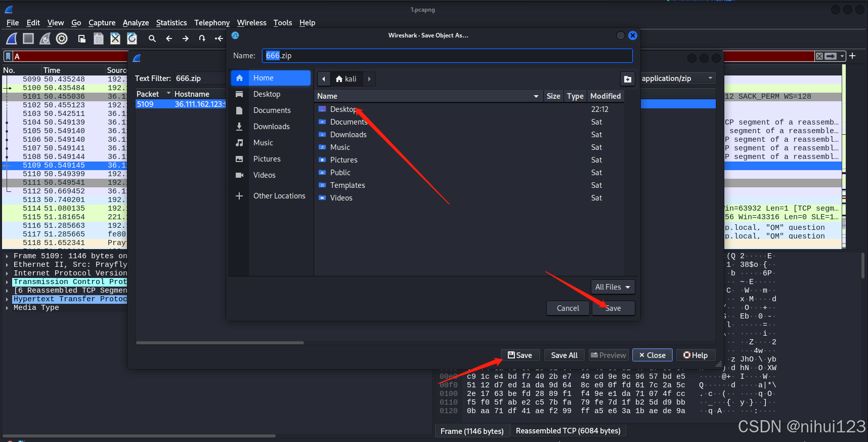Add a display filter button with plus
The image size is (868, 442).
[x=852, y=56]
